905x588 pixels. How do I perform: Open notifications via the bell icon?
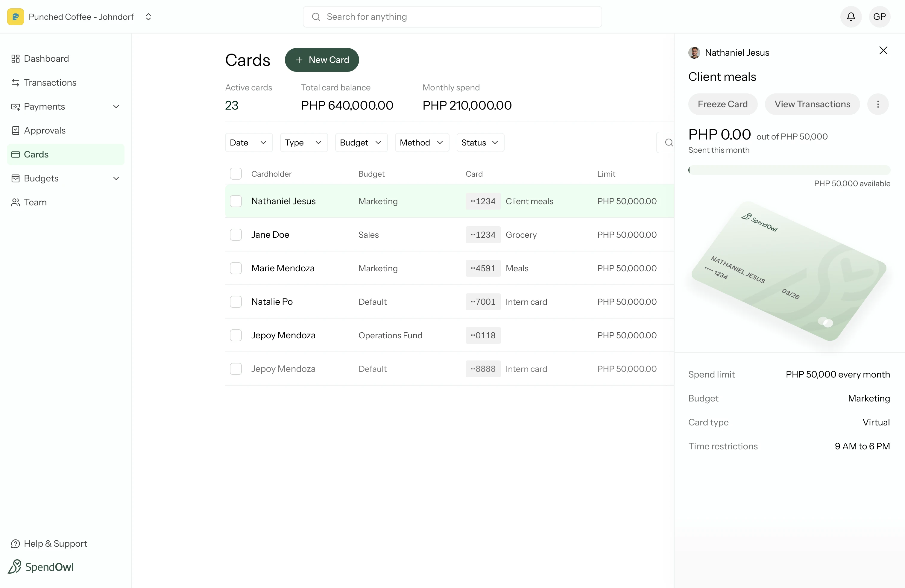pyautogui.click(x=851, y=16)
